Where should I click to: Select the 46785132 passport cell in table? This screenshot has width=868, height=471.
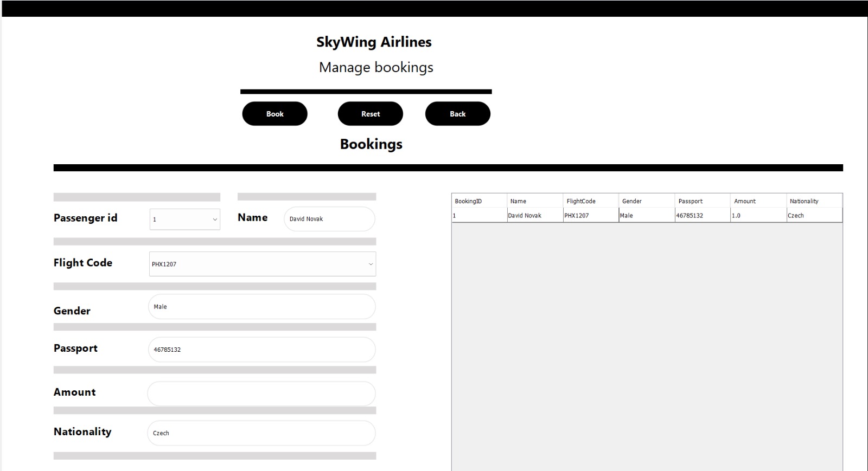[x=703, y=215]
